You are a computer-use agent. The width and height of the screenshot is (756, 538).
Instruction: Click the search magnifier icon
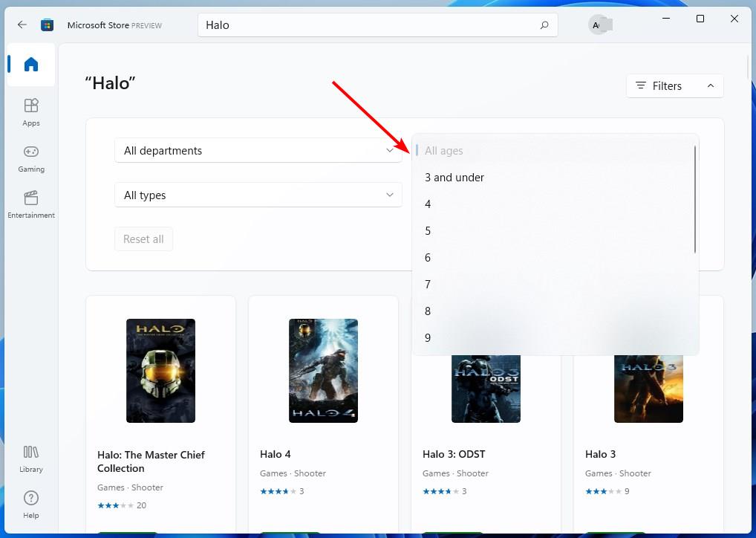(544, 25)
